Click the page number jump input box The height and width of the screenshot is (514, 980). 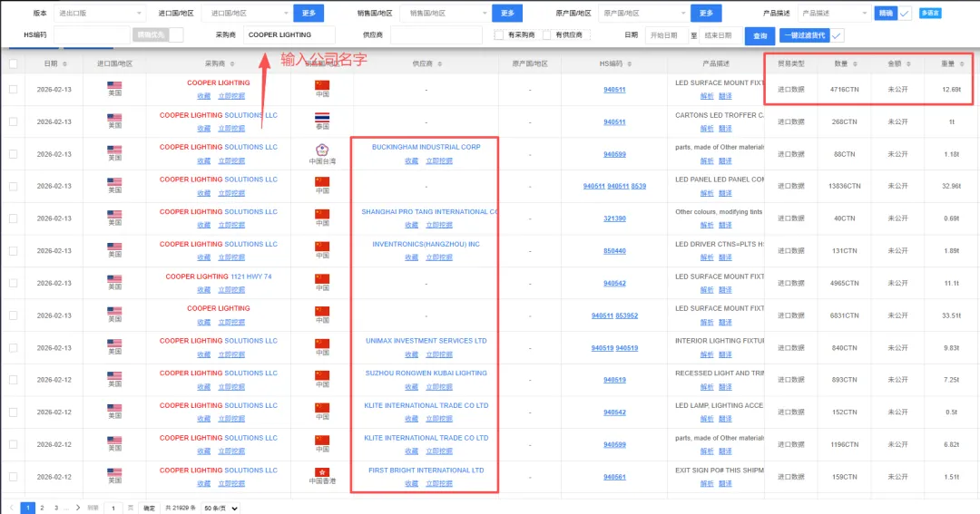pos(113,509)
